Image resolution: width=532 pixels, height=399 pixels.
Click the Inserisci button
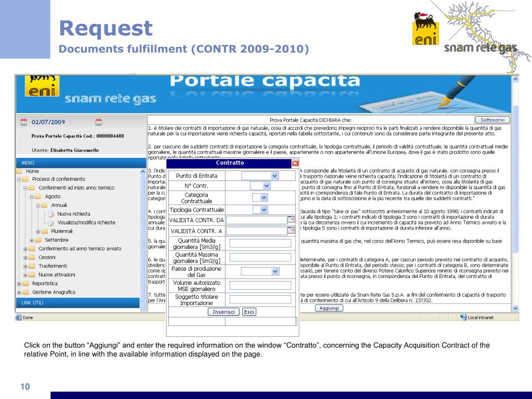tap(223, 312)
